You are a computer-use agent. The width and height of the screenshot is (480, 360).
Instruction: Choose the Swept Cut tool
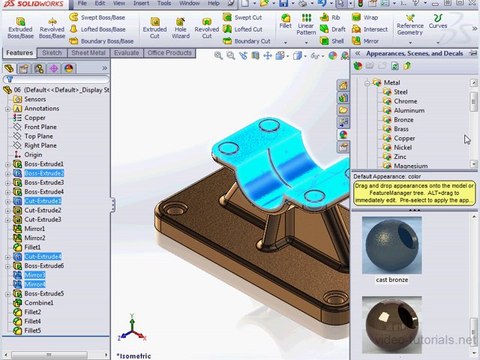242,17
